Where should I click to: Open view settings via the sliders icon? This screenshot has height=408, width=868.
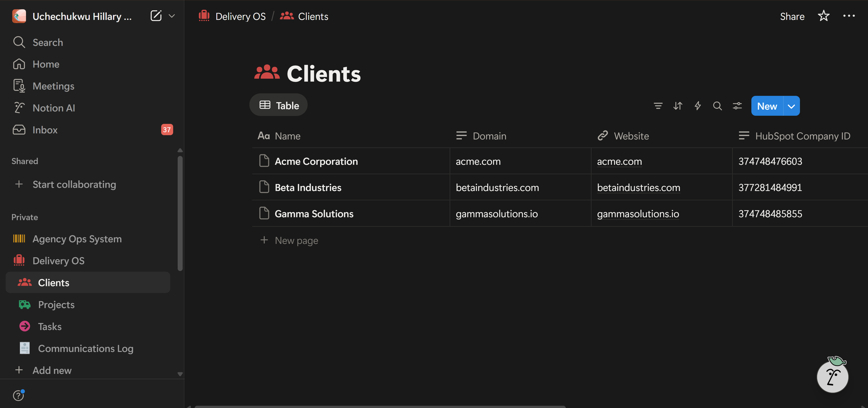click(x=737, y=106)
